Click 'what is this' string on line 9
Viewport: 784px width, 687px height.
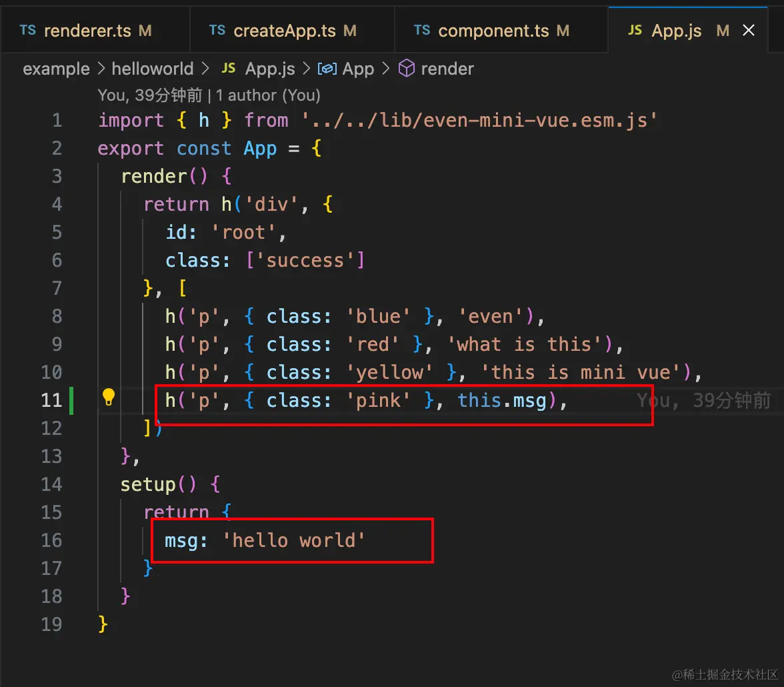(x=525, y=345)
